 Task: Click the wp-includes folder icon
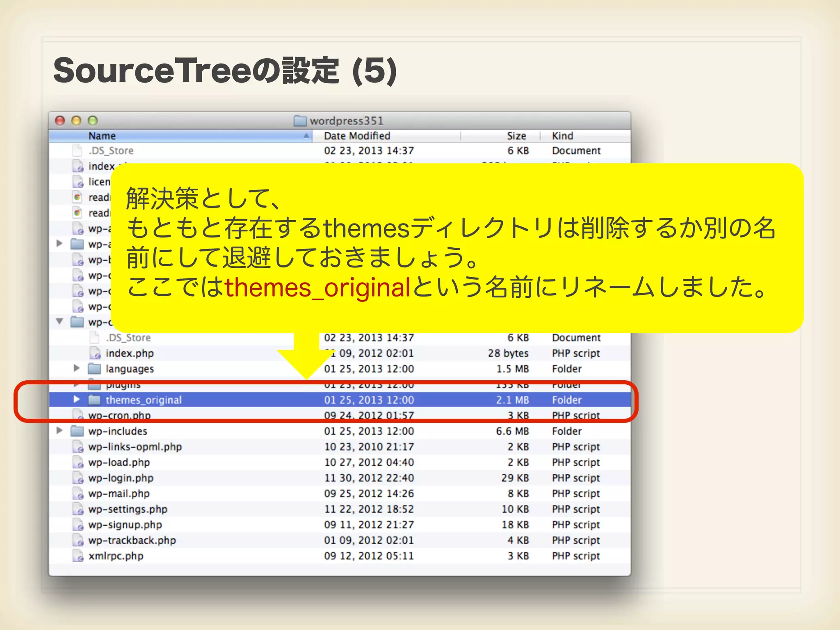click(x=77, y=431)
